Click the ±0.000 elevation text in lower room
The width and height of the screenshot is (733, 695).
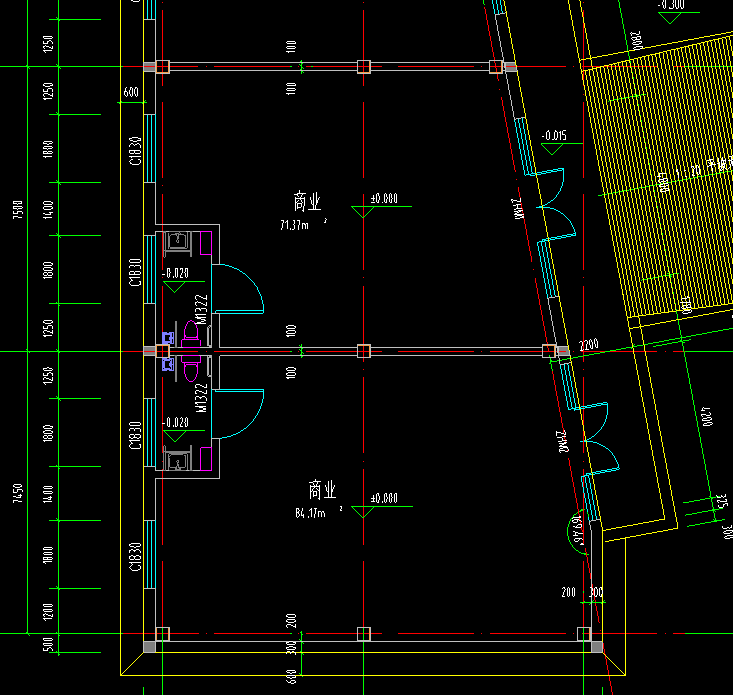(384, 498)
